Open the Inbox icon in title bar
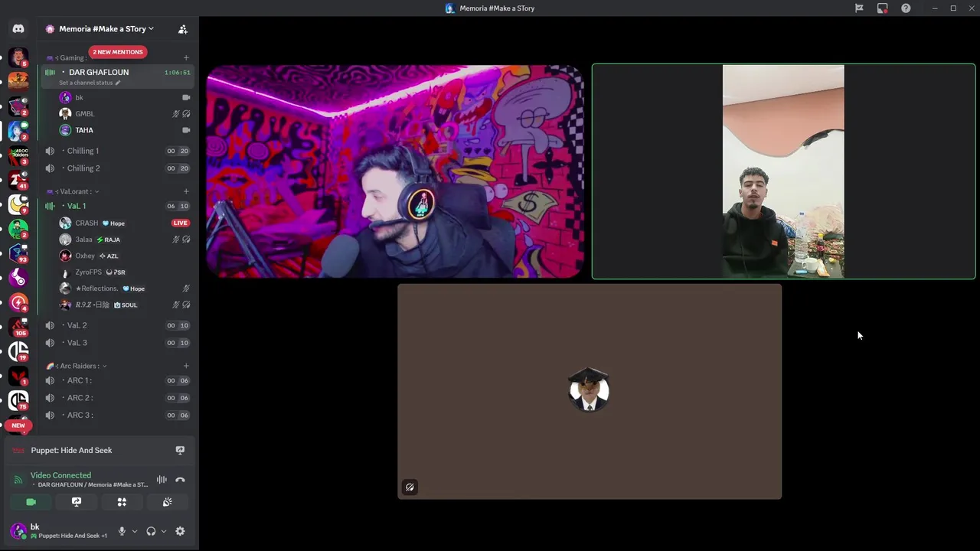This screenshot has width=980, height=551. [883, 8]
